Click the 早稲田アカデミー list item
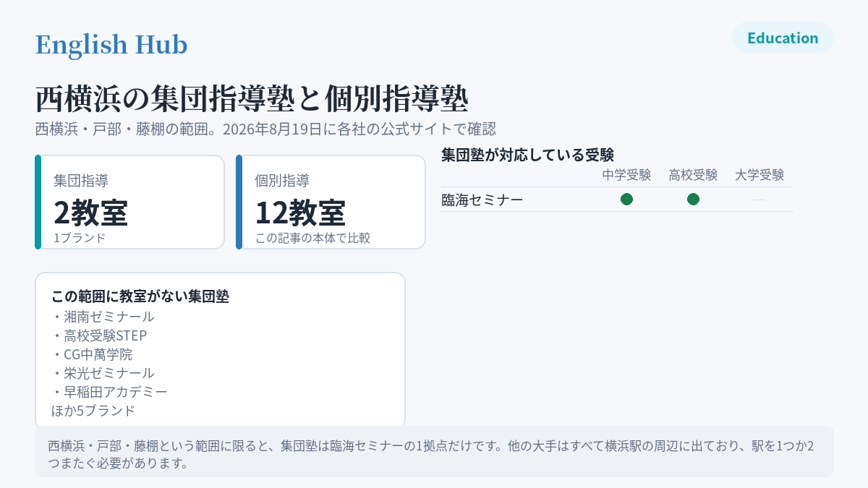868x488 pixels. coord(109,392)
